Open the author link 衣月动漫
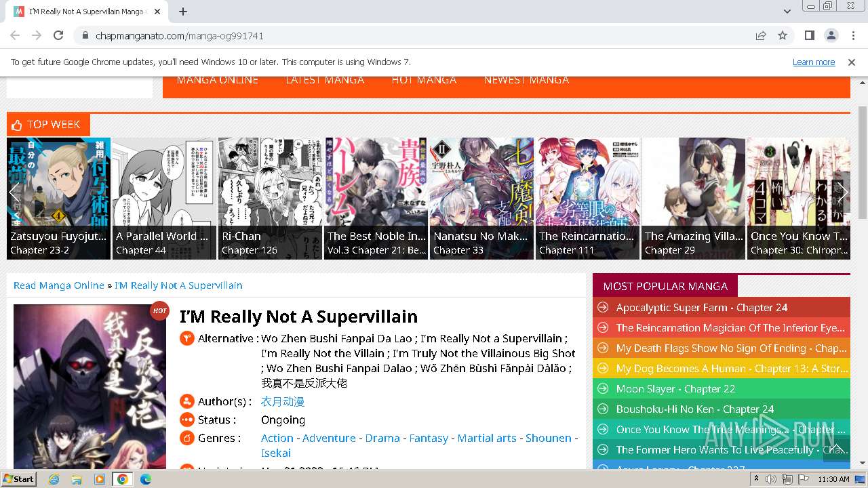The height and width of the screenshot is (488, 868). (283, 401)
